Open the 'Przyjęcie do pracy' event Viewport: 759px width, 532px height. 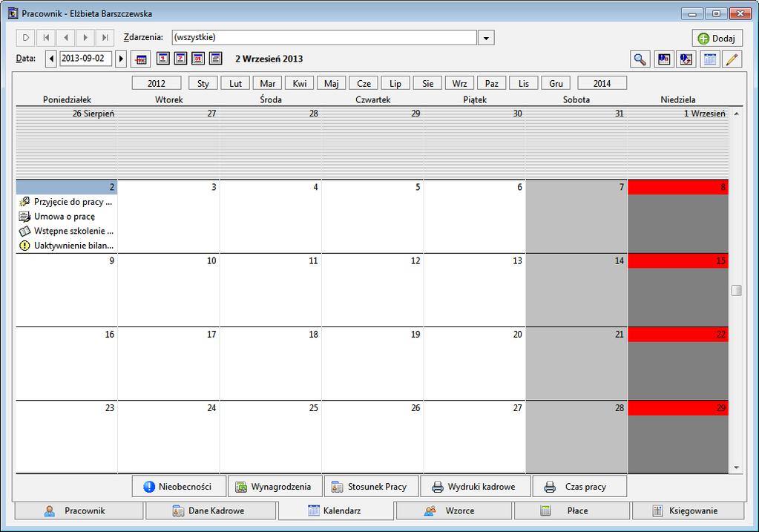pos(66,202)
